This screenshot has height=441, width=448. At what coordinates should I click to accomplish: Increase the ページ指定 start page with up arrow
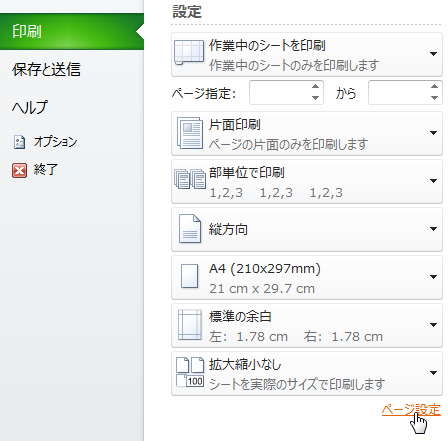click(315, 87)
